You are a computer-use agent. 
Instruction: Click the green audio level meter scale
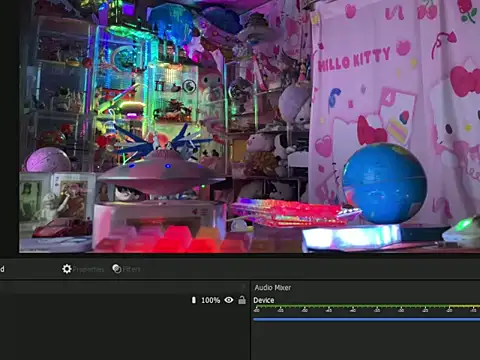[x=366, y=308]
